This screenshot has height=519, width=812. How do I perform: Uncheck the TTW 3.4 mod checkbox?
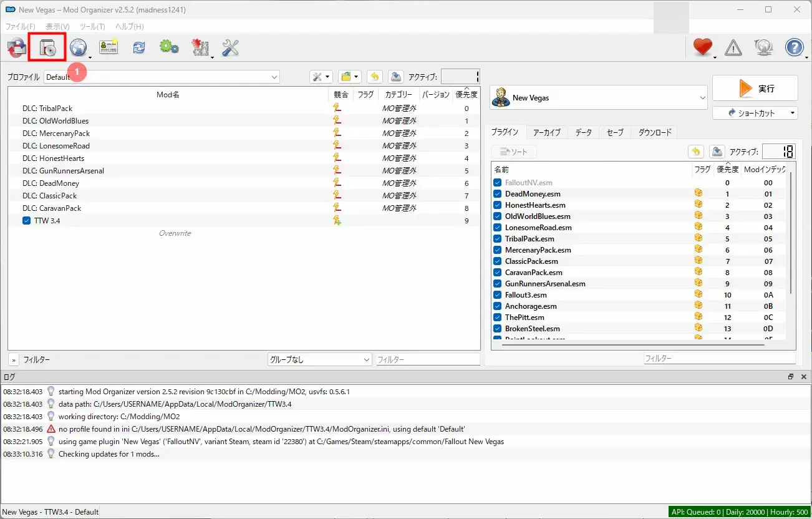(x=27, y=221)
